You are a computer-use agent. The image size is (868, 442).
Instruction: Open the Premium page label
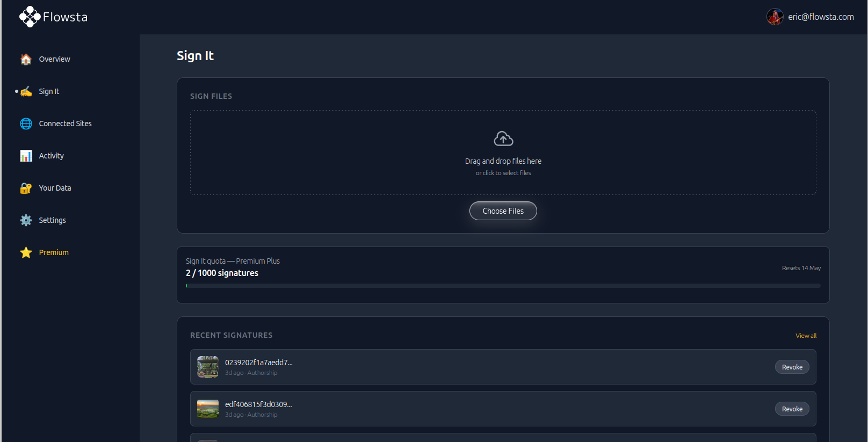[x=54, y=252]
